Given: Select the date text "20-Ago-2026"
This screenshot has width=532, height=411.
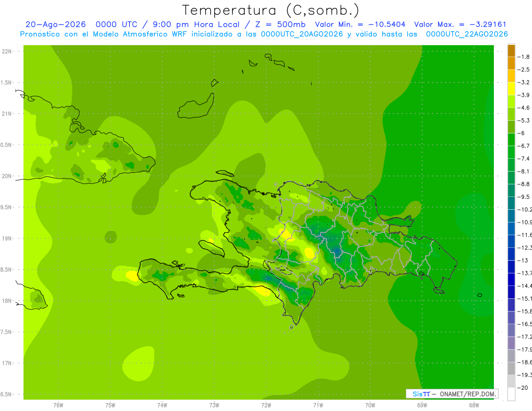Looking at the screenshot, I should tap(55, 24).
